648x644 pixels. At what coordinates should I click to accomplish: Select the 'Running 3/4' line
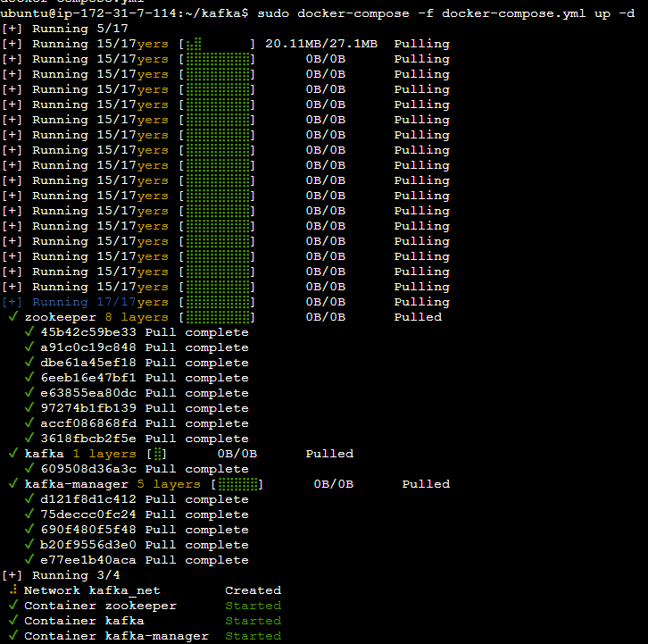[x=62, y=575]
